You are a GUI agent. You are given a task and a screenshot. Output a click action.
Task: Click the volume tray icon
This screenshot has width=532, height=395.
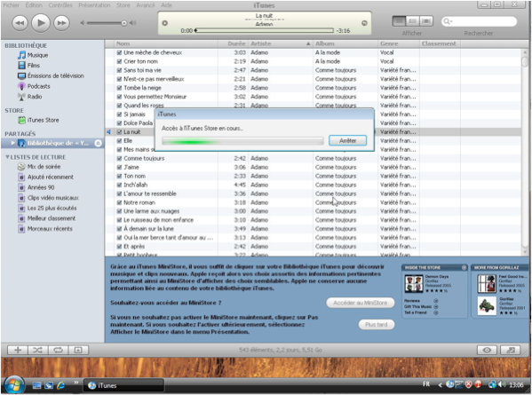(502, 384)
